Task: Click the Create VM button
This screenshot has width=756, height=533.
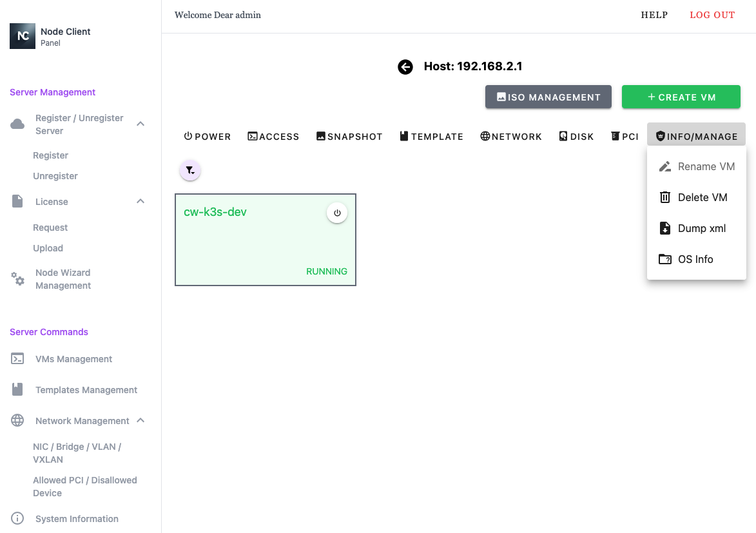Action: (681, 97)
